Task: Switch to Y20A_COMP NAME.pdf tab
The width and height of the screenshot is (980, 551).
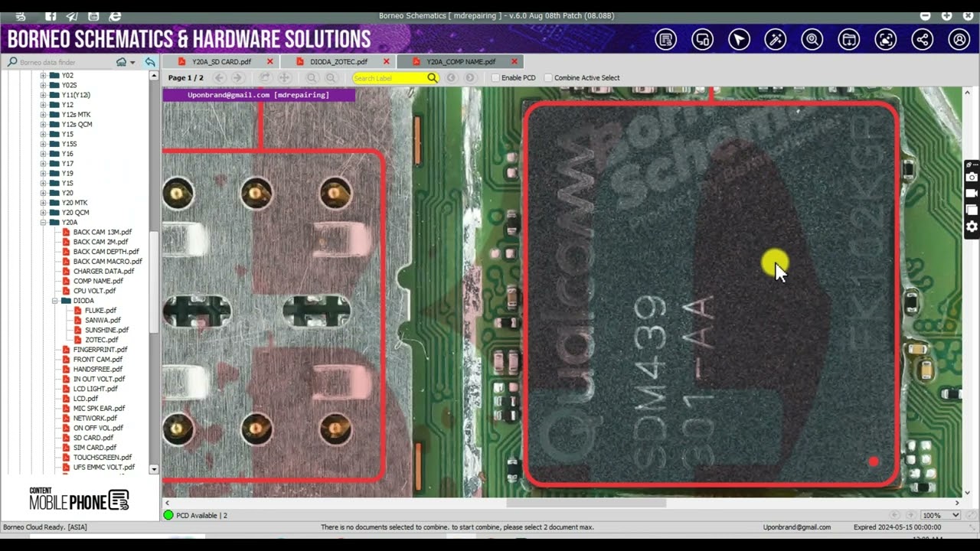Action: click(x=460, y=62)
